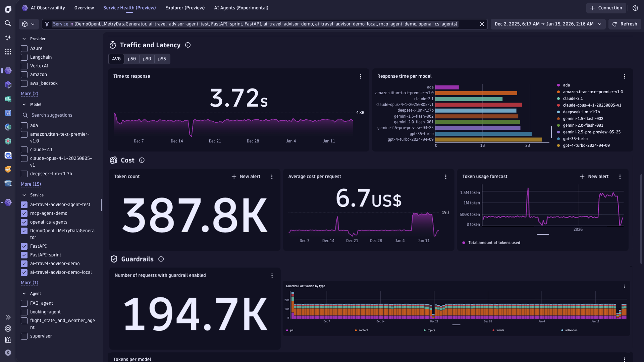Click the More (15) models link
Viewport: 644px width, 362px height.
point(31,184)
